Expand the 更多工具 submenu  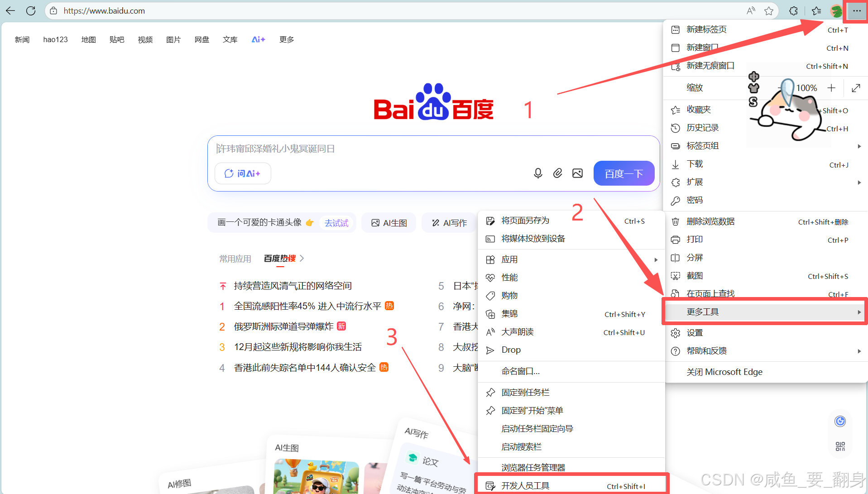[765, 312]
